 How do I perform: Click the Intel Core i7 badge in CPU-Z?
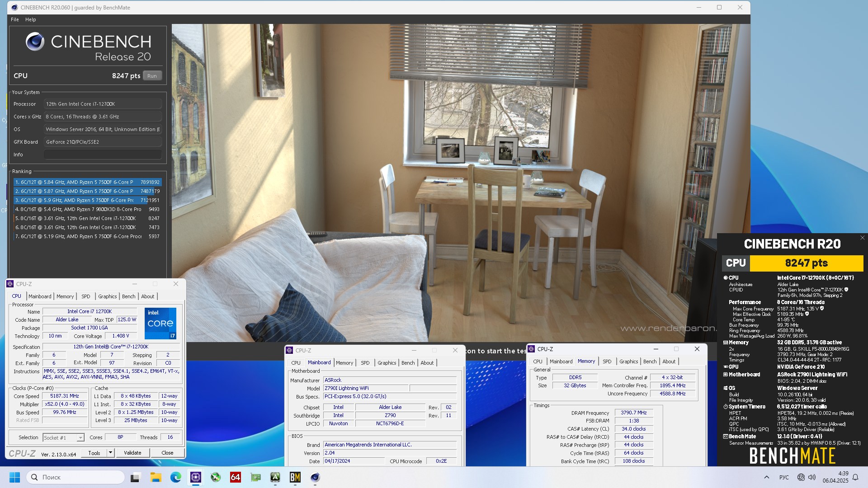click(160, 324)
